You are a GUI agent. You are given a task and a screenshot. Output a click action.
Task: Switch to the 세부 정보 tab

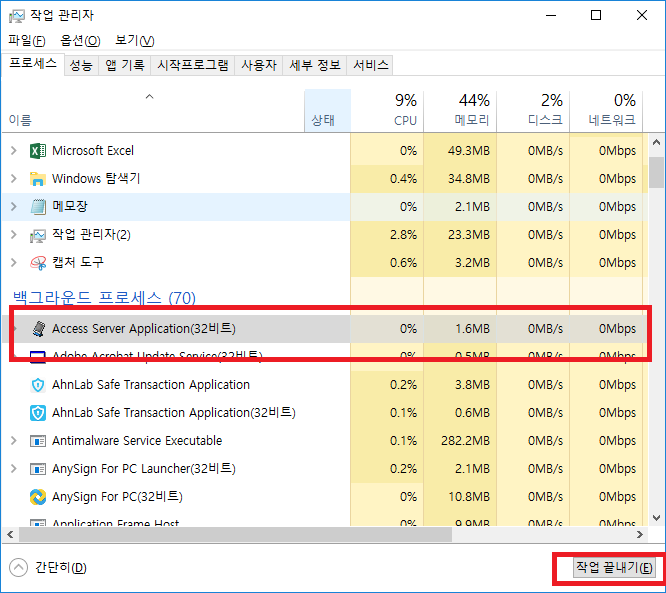pyautogui.click(x=315, y=65)
